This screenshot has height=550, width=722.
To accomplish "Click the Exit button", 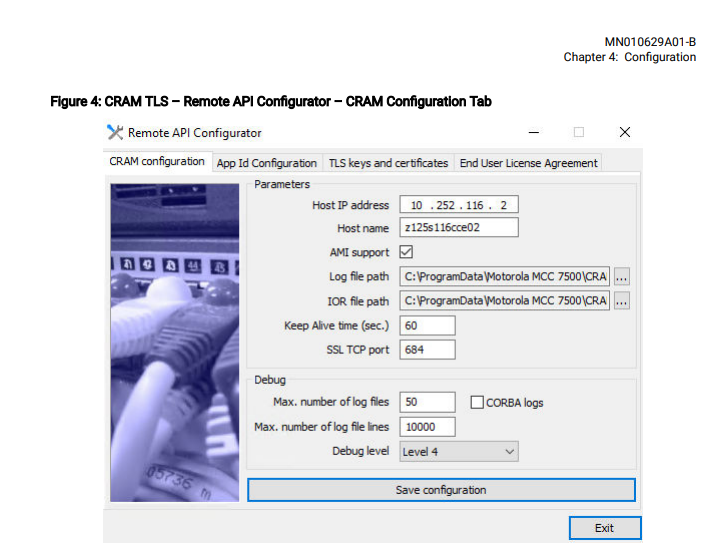I will 605,528.
